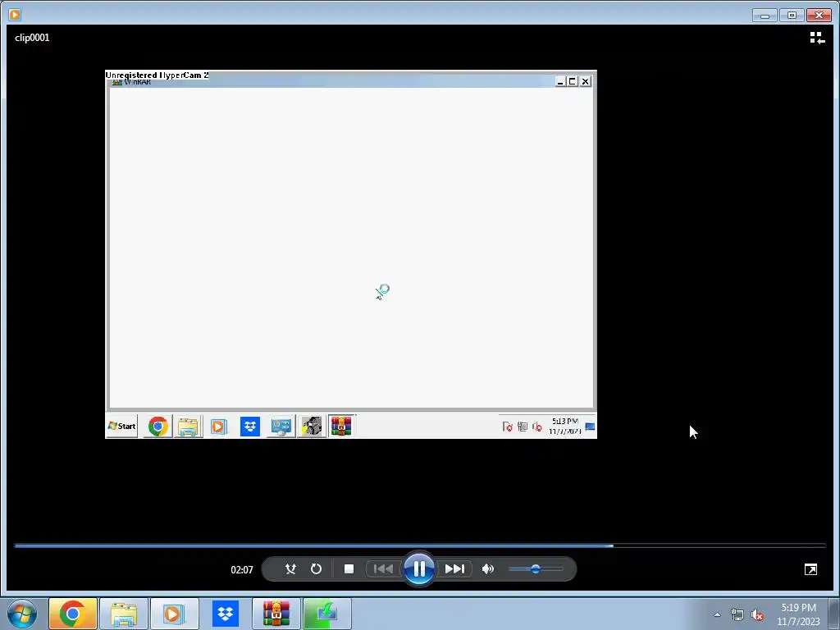This screenshot has width=840, height=630.
Task: Restore down the Media Player window
Action: click(792, 15)
